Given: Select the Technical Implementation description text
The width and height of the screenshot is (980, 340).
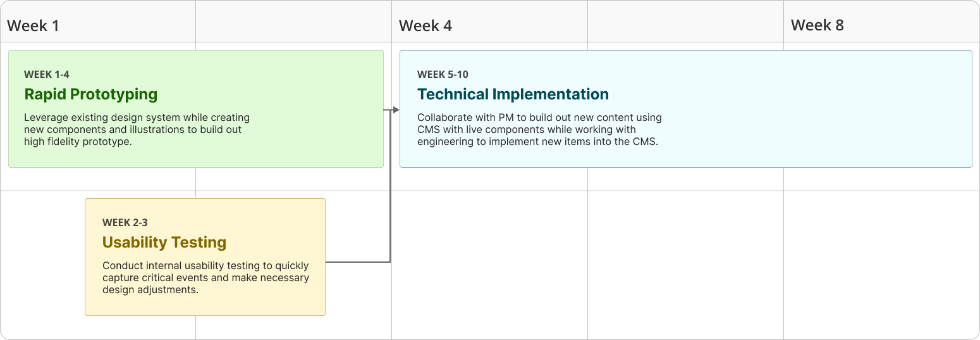Looking at the screenshot, I should 539,130.
